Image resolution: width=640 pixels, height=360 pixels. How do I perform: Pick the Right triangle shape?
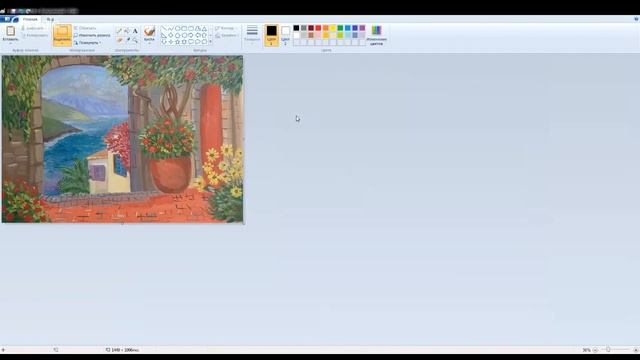point(164,36)
